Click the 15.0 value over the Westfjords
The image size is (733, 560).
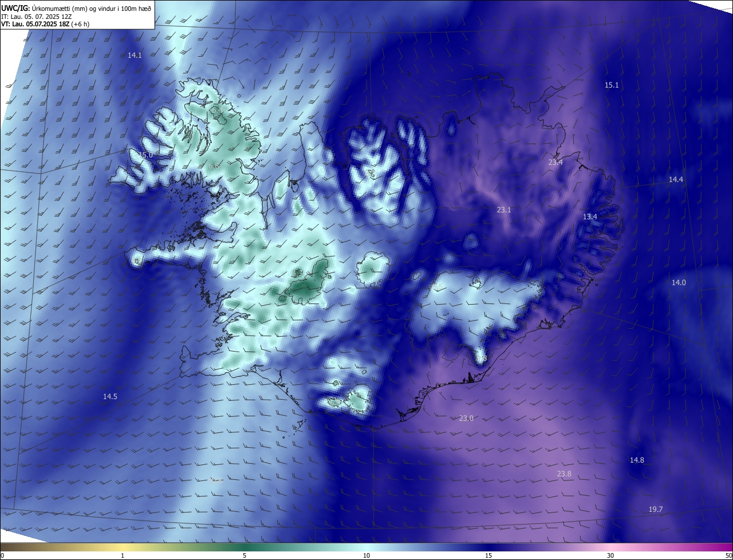click(146, 155)
